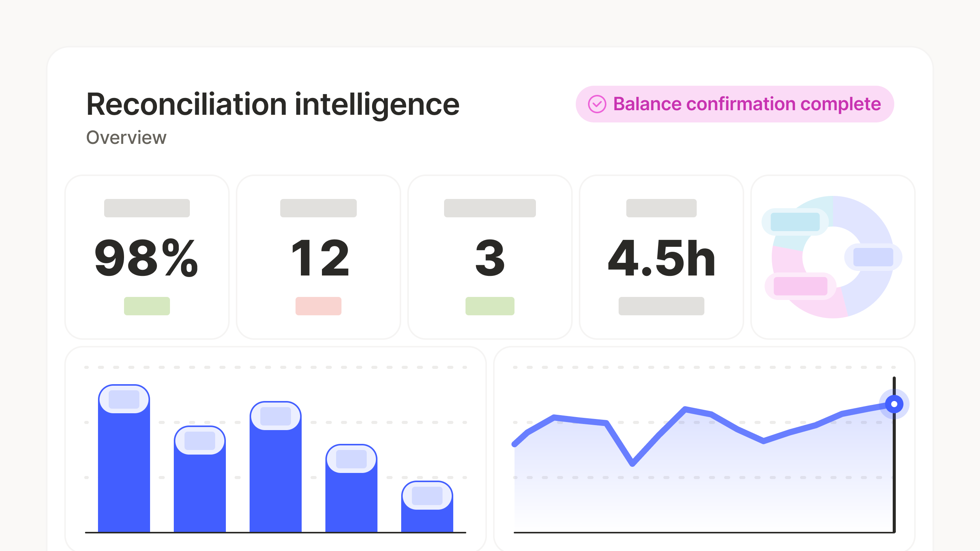The image size is (980, 551).
Task: Open the 4.5h metric card
Action: 661,257
